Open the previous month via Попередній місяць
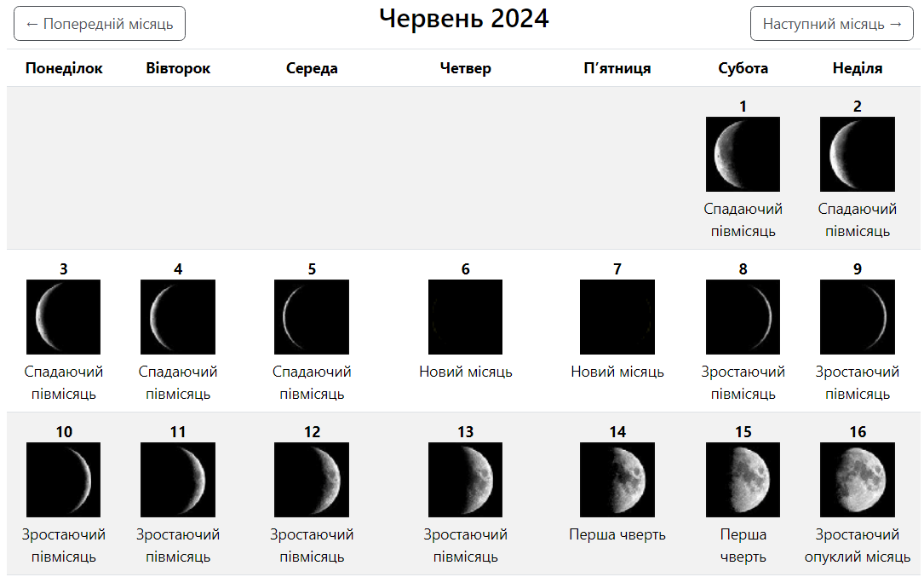The width and height of the screenshot is (924, 577). click(99, 23)
